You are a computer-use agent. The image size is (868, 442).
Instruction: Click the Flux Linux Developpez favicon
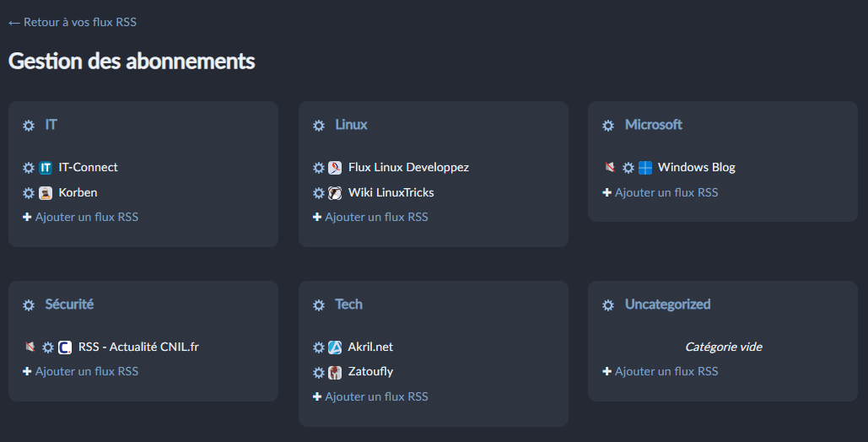(335, 168)
